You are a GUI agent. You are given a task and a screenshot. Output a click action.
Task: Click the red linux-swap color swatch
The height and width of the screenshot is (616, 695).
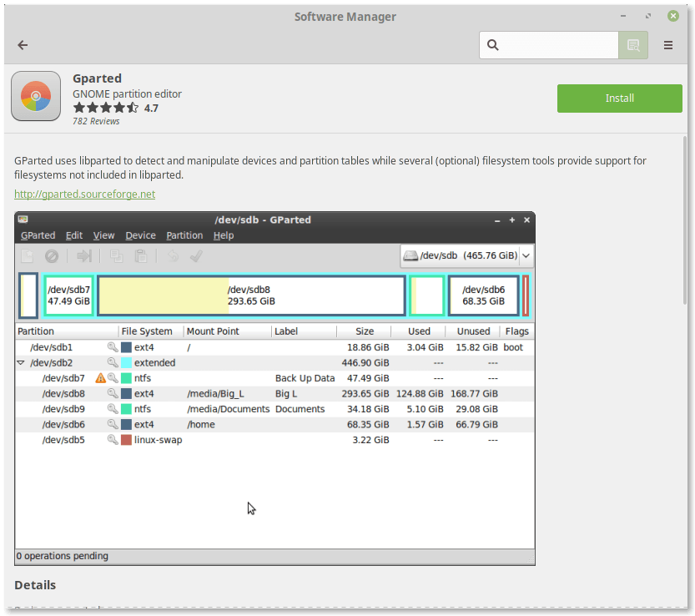[126, 440]
